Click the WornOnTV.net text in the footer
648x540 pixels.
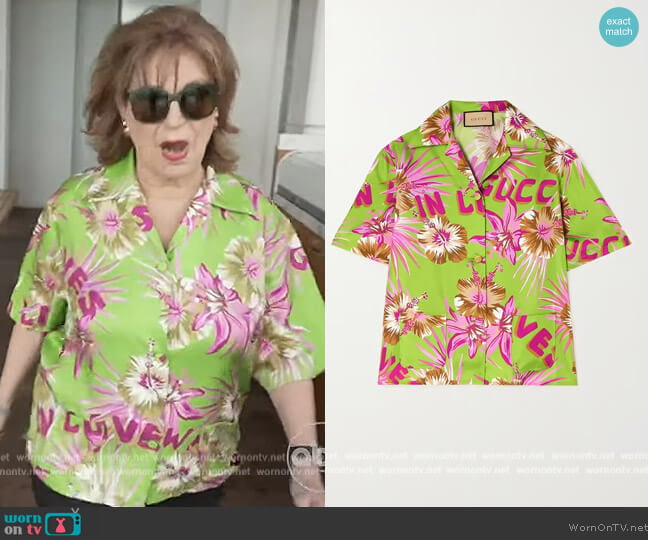[x=607, y=527]
